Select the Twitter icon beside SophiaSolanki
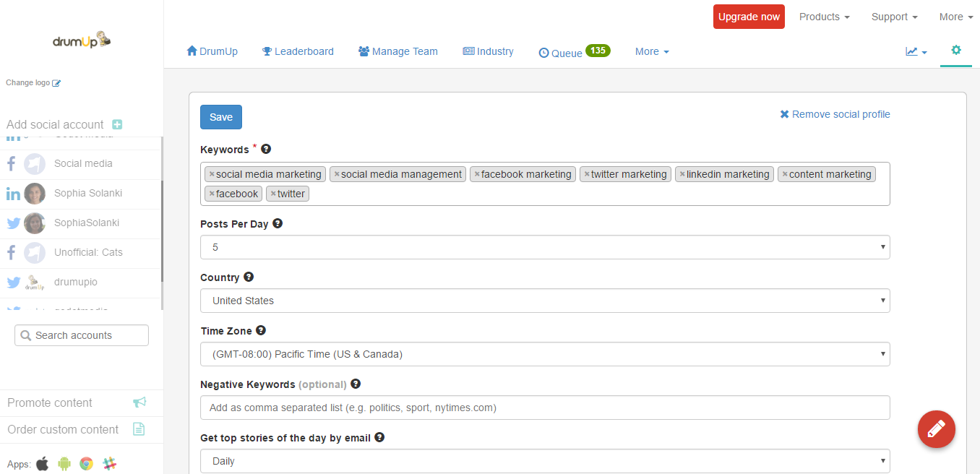Screen dimensions: 980x474 tap(13, 223)
